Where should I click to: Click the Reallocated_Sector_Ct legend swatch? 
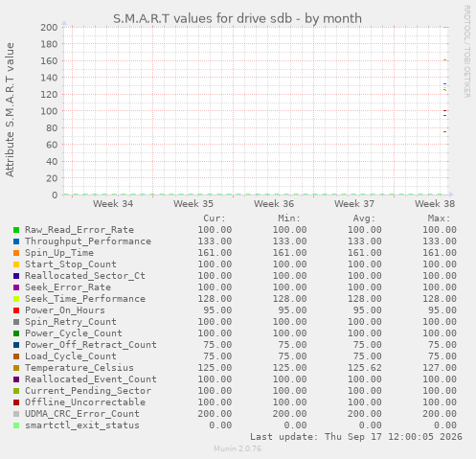point(16,276)
